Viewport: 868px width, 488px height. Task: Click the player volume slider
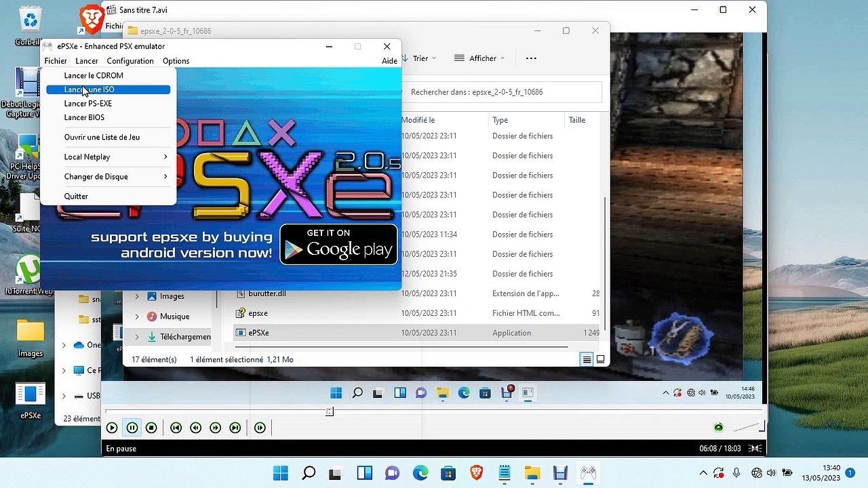[x=749, y=427]
